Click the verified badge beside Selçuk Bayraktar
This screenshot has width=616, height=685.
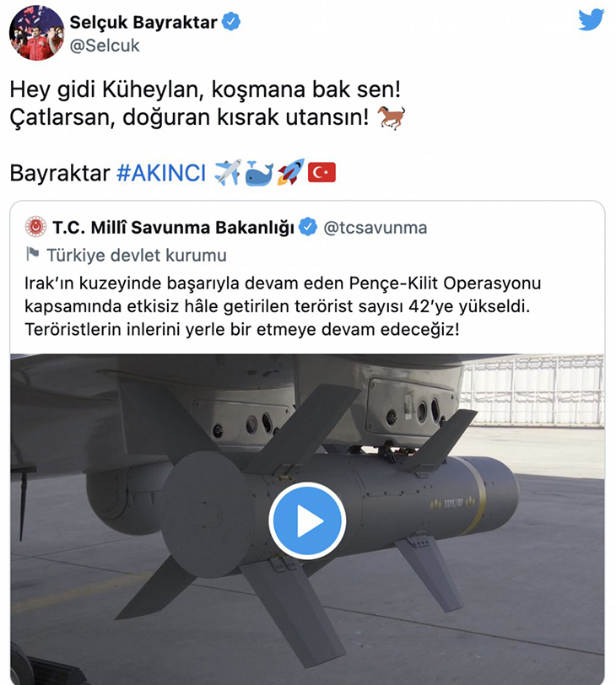coord(231,21)
